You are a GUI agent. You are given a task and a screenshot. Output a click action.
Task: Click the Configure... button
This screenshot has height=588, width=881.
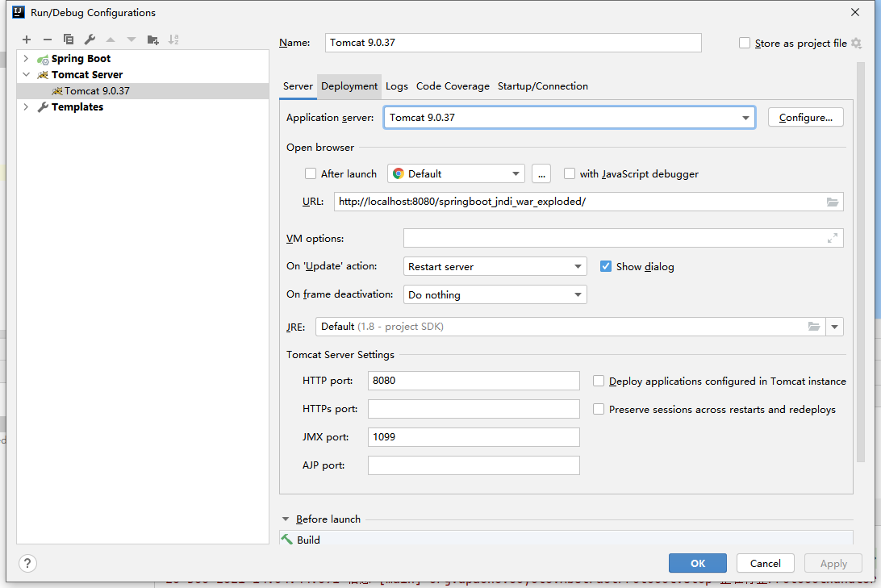point(806,118)
